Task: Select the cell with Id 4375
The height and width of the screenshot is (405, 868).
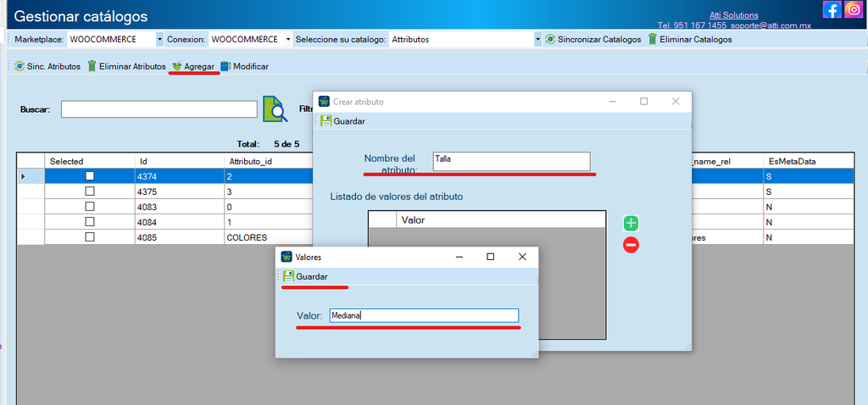Action: click(x=179, y=191)
